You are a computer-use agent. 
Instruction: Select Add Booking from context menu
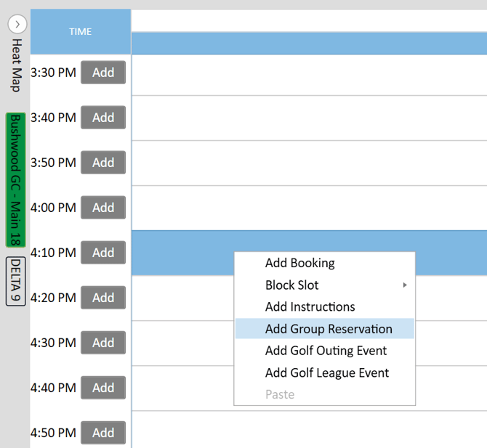[x=300, y=263]
